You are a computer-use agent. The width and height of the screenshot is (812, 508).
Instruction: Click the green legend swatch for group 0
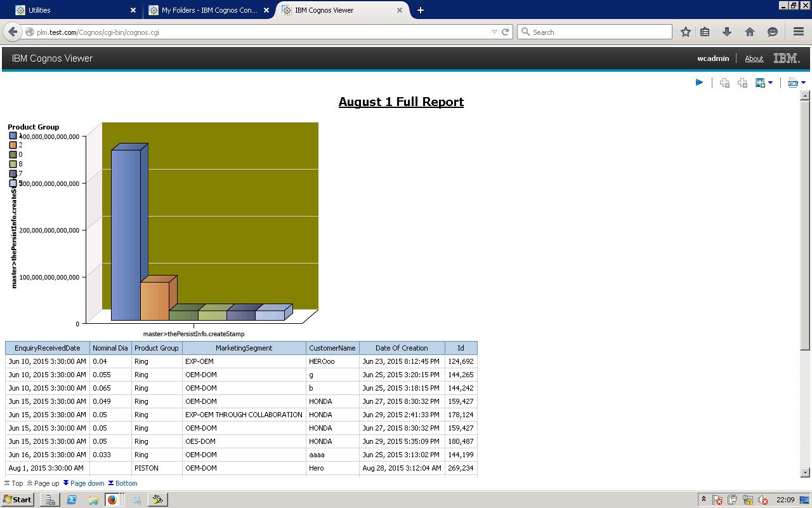tap(13, 154)
